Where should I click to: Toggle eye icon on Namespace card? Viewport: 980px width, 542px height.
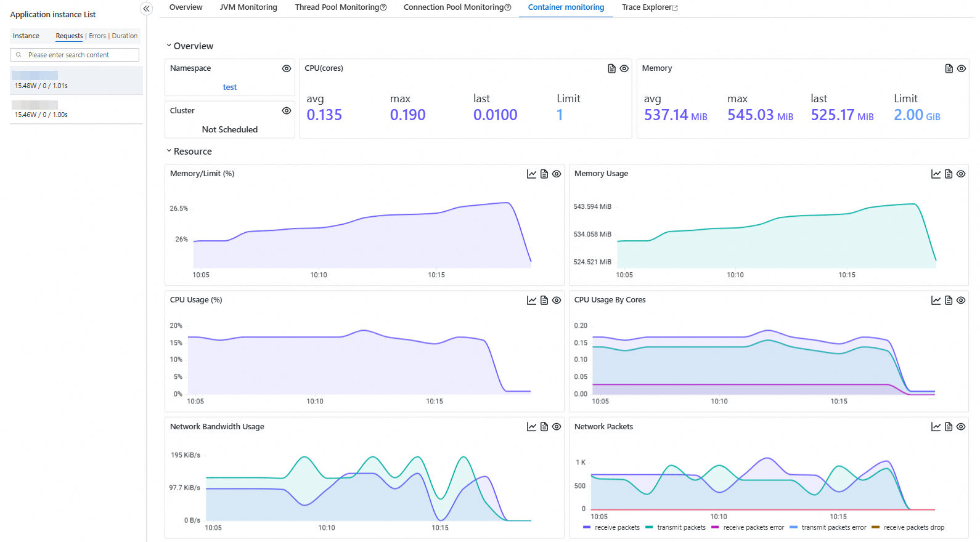point(287,69)
